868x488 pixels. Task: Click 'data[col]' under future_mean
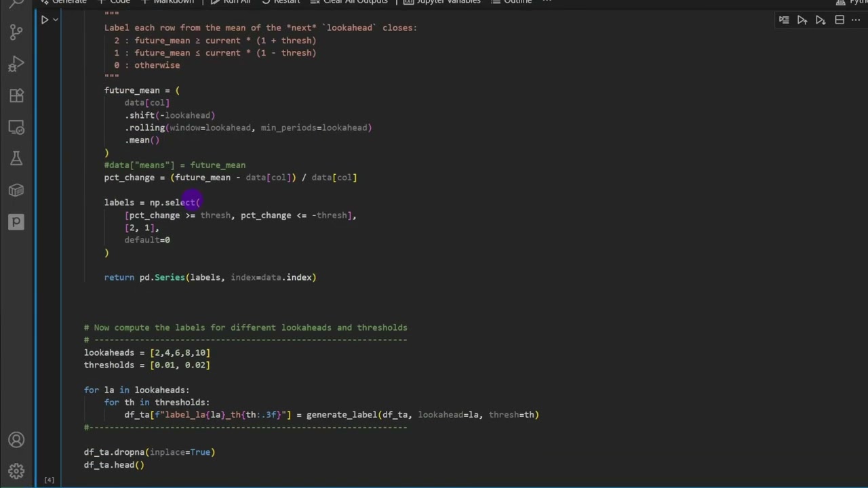(147, 103)
